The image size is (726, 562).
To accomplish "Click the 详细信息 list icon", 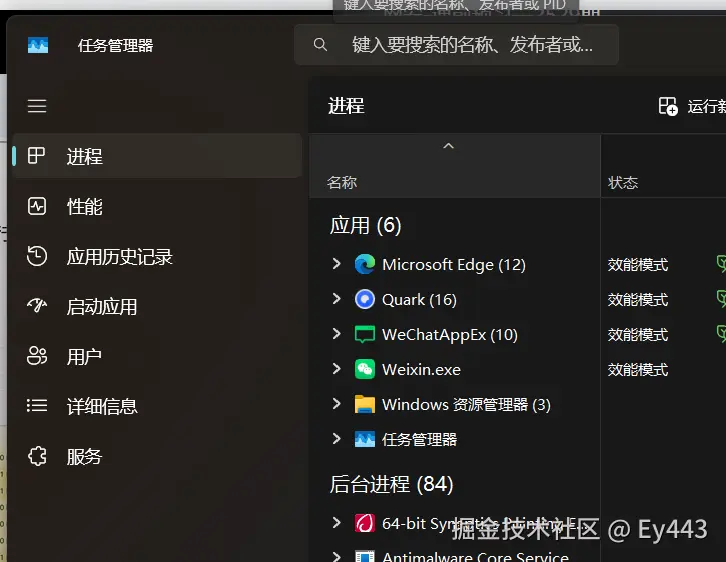I will point(37,406).
